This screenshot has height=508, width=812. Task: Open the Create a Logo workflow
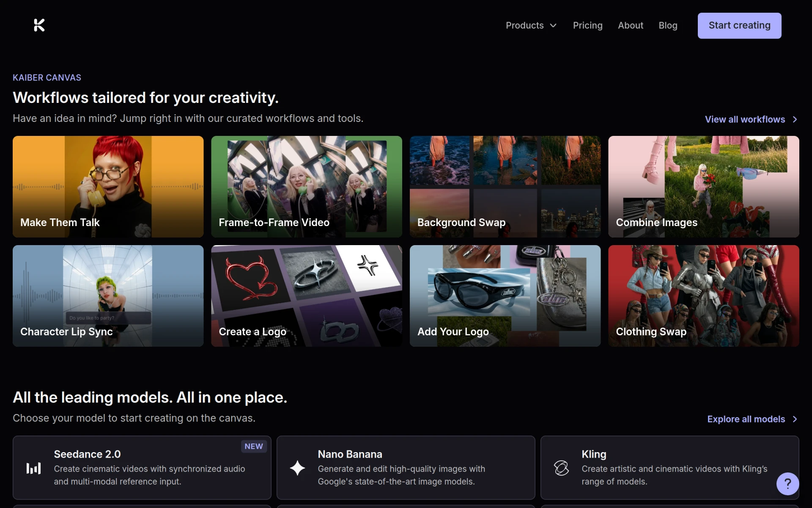tap(307, 296)
